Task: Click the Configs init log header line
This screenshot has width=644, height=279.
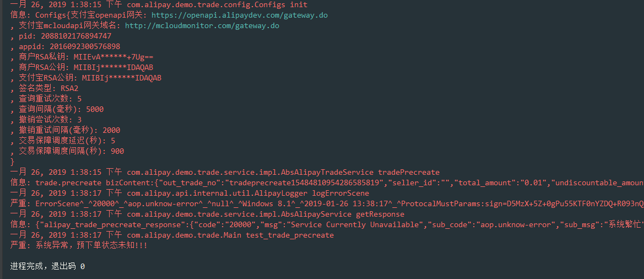Action: click(159, 4)
